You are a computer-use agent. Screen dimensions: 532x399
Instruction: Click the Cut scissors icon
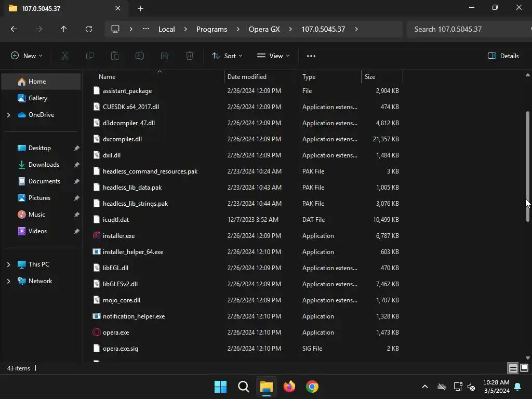point(65,56)
